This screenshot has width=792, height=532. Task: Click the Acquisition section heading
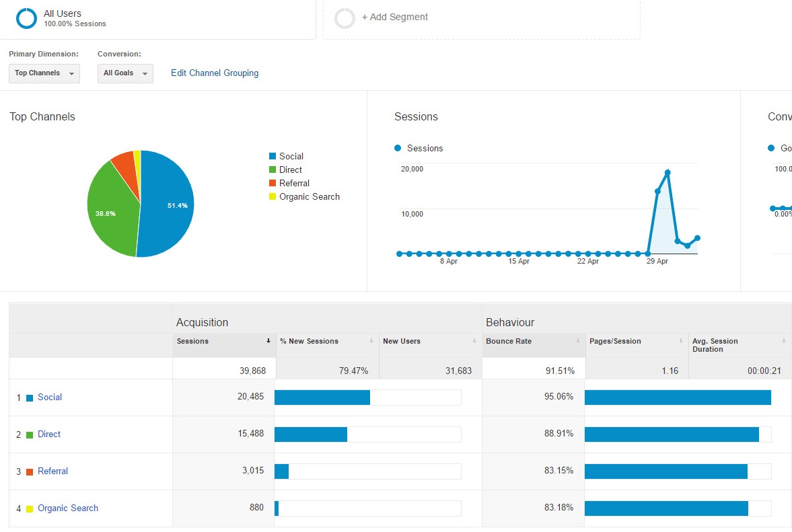(x=202, y=323)
